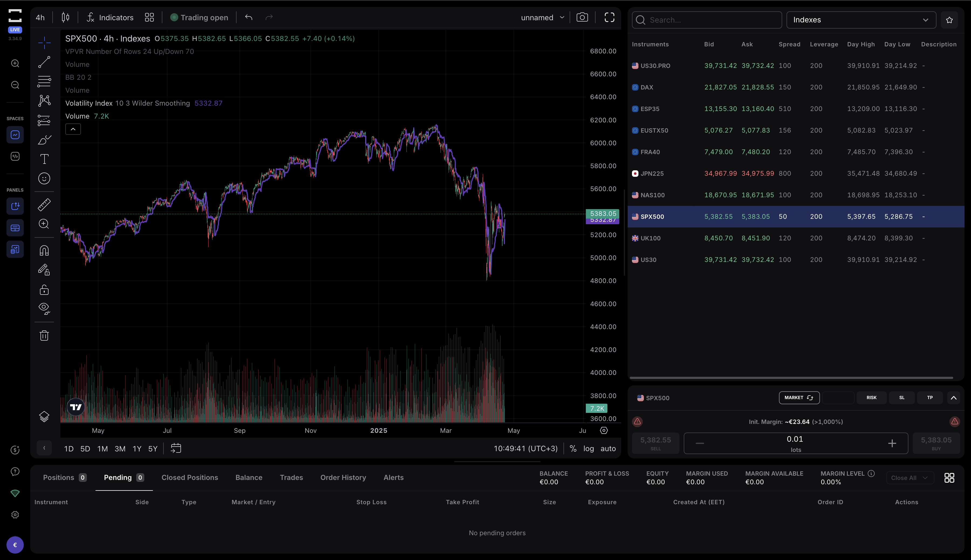Viewport: 971px width, 560px height.
Task: Toggle the order panel card icon
Action: pos(15,228)
